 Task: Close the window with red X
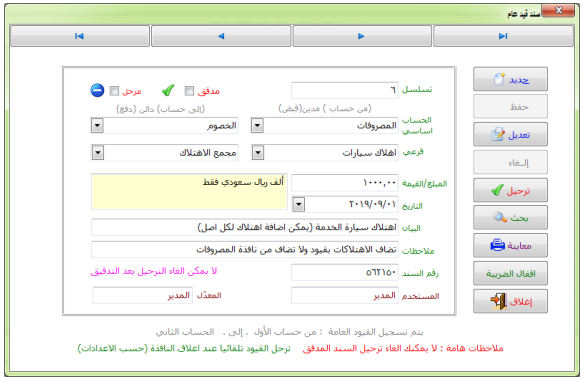click(x=558, y=10)
